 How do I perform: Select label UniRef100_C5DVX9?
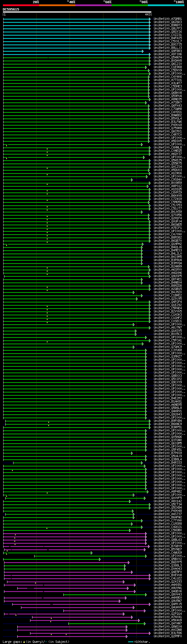[x=168, y=70]
